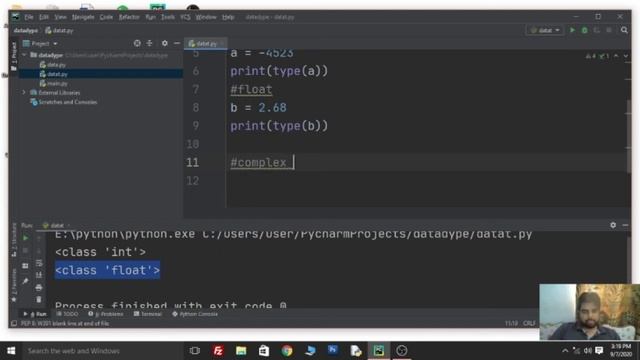Viewport: 640px width, 360px height.
Task: Open the View menu
Action: (x=60, y=17)
